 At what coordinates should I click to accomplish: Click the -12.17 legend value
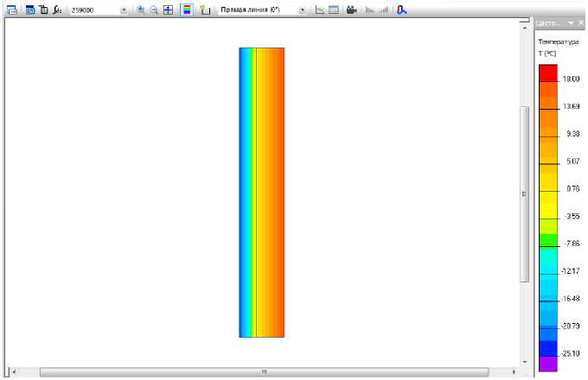click(571, 271)
